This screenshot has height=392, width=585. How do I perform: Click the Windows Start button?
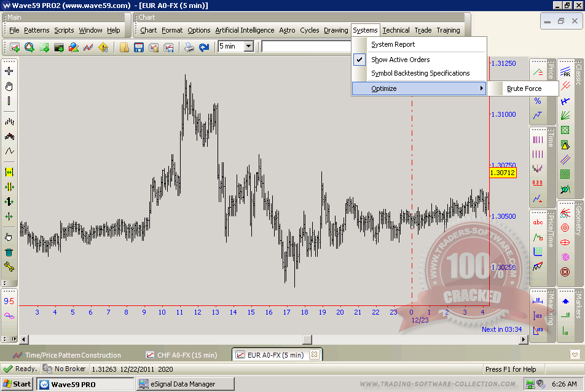17,384
